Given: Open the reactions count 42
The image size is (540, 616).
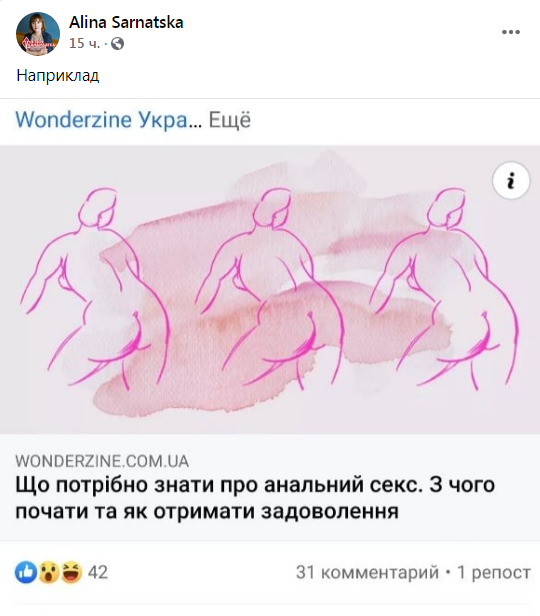Looking at the screenshot, I should point(98,572).
